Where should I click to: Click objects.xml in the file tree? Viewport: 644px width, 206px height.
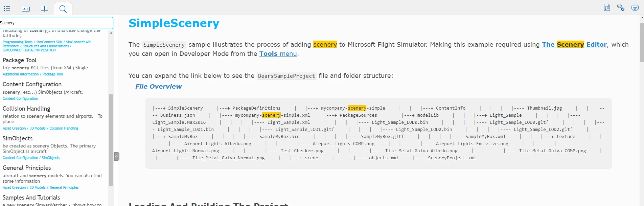pyautogui.click(x=384, y=158)
